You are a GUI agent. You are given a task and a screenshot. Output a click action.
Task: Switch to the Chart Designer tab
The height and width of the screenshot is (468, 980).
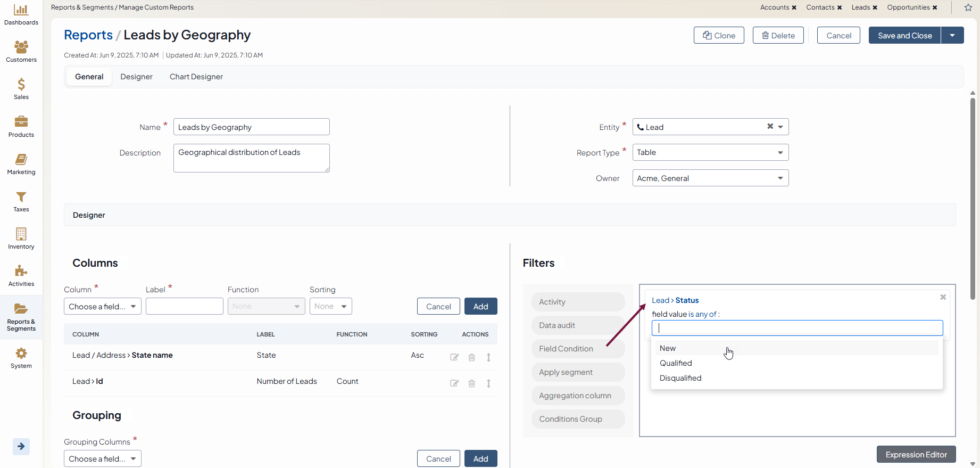tap(196, 77)
